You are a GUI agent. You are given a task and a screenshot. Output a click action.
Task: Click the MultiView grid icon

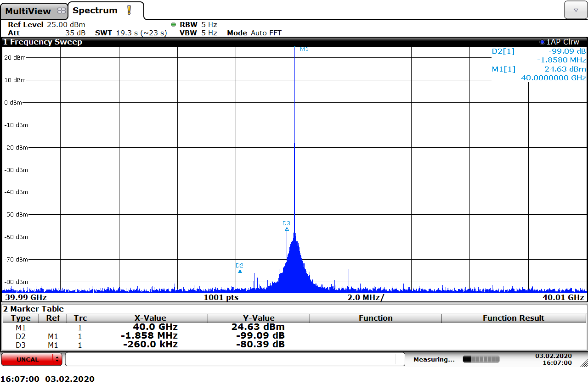point(62,11)
